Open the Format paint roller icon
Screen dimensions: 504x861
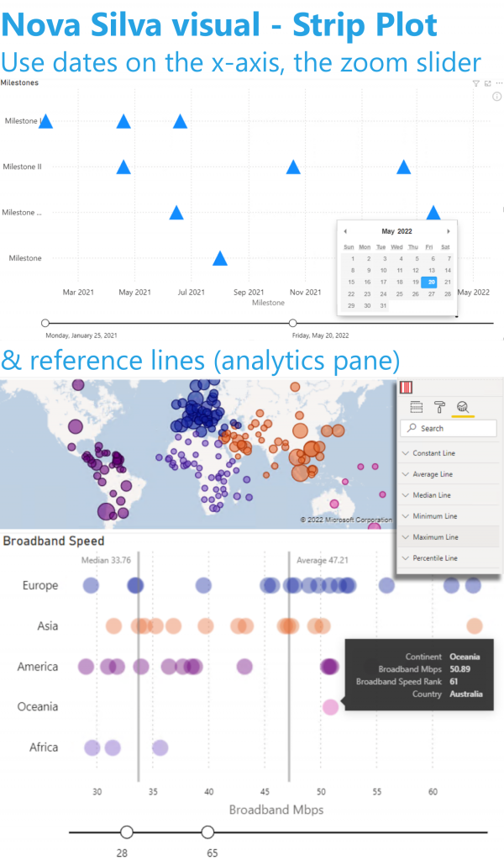(x=439, y=407)
